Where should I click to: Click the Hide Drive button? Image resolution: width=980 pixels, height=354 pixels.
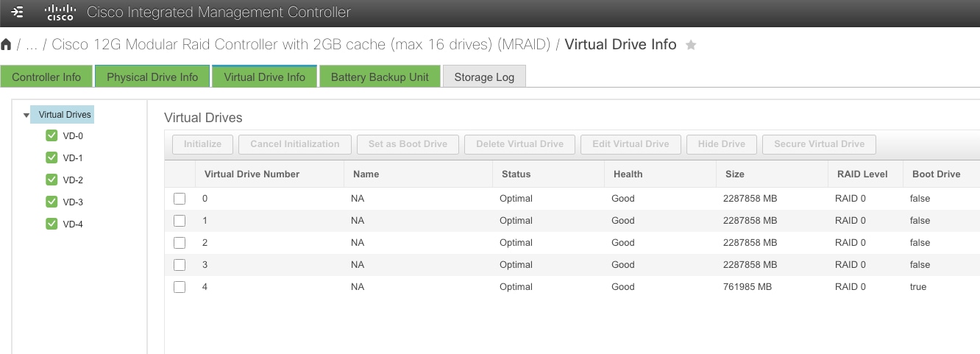click(722, 144)
